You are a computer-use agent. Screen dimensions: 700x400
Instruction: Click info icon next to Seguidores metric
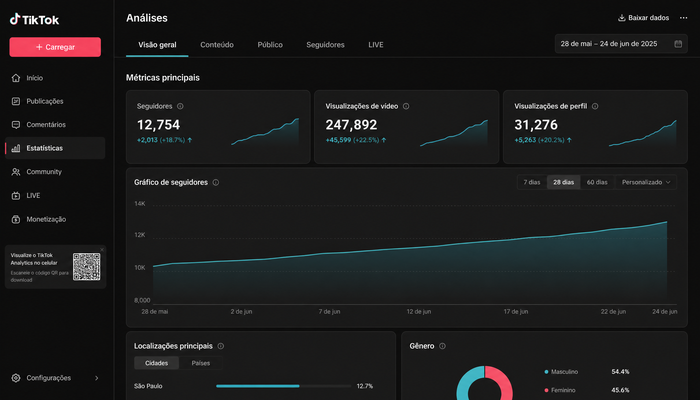click(x=180, y=106)
